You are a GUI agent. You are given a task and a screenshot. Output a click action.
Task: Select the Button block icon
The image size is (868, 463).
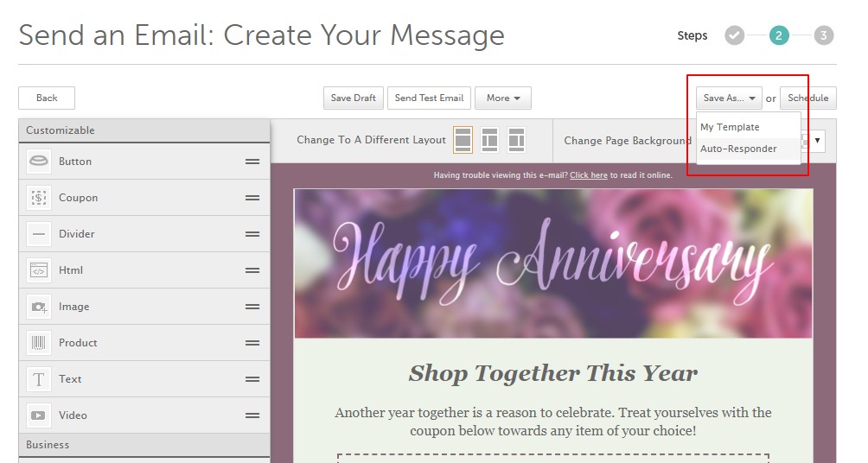coord(39,162)
